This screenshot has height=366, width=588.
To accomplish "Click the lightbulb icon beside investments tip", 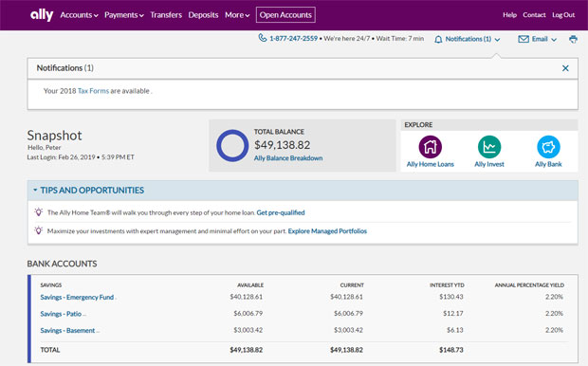I will (39, 230).
